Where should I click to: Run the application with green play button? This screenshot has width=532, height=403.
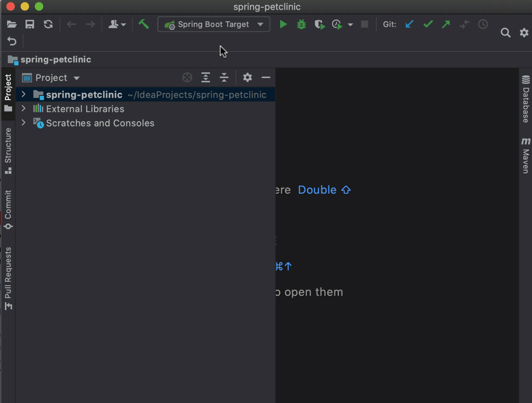point(283,25)
